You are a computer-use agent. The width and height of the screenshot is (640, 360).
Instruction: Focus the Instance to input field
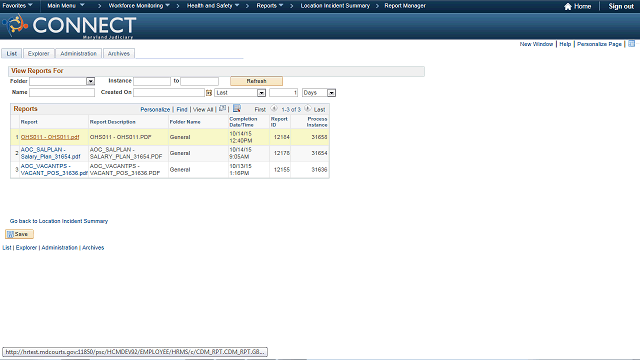[x=200, y=81]
